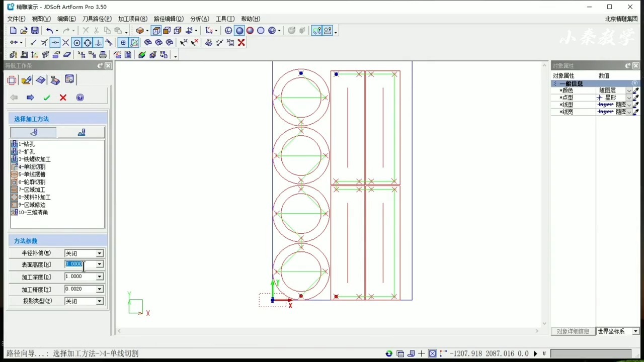Undo the last action

[49, 31]
